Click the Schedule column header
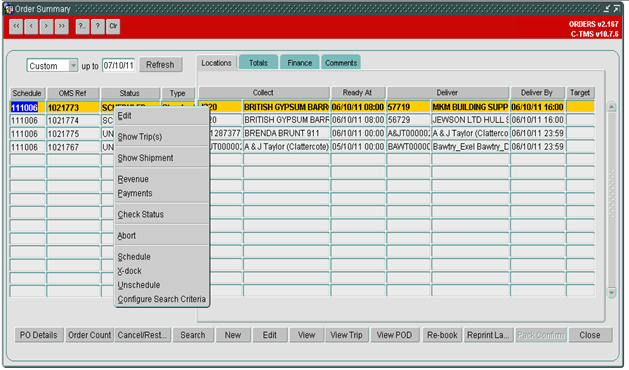629x370 pixels. click(27, 93)
